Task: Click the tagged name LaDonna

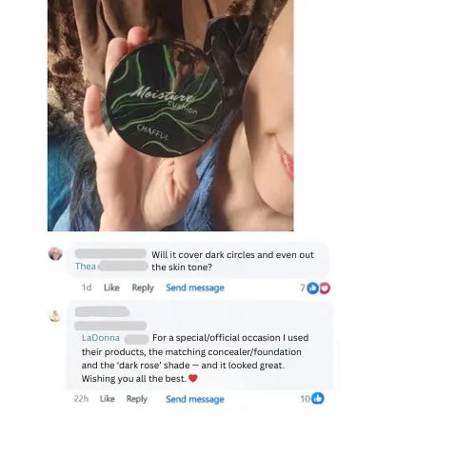Action: 101,338
